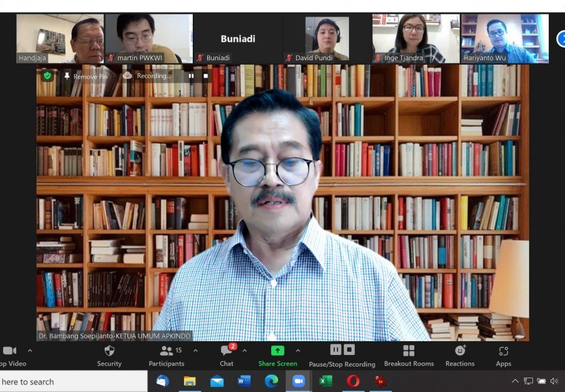This screenshot has height=392, width=565.
Task: Open Microsoft Word from taskbar
Action: [x=244, y=381]
